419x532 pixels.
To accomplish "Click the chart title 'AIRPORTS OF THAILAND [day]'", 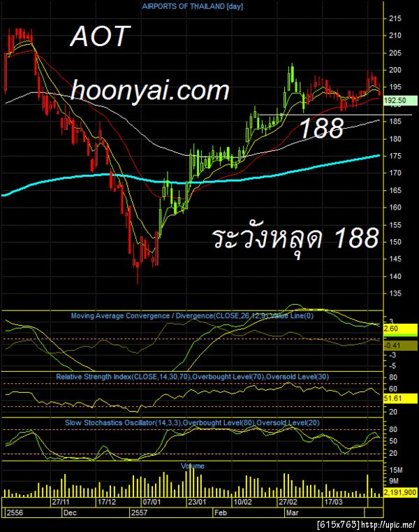I will [192, 6].
